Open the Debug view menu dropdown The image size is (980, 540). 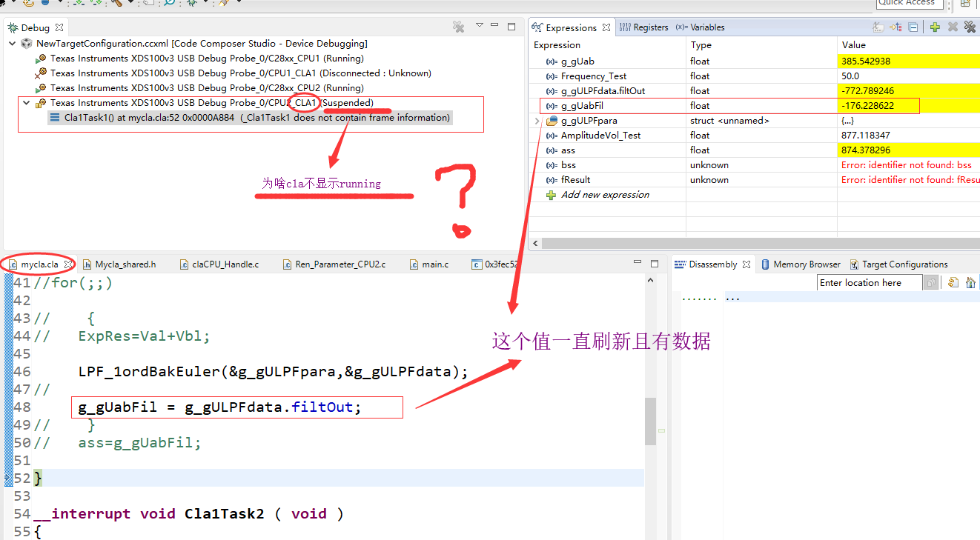tap(480, 25)
